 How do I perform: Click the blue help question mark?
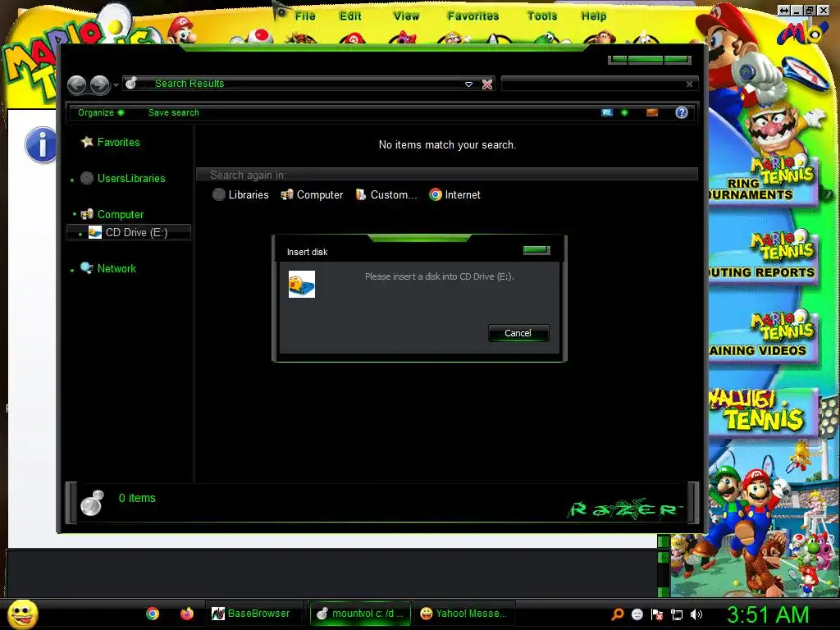(682, 112)
